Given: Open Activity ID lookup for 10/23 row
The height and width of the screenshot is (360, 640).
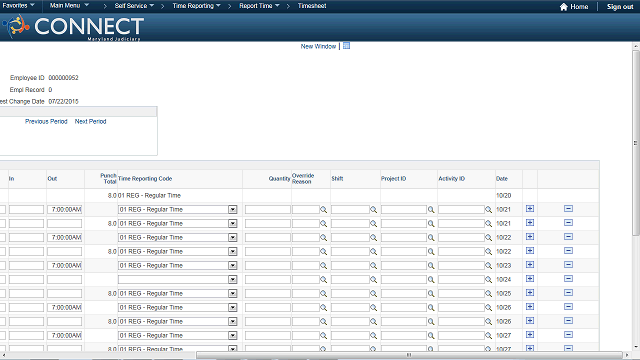Looking at the screenshot, I should 488,266.
